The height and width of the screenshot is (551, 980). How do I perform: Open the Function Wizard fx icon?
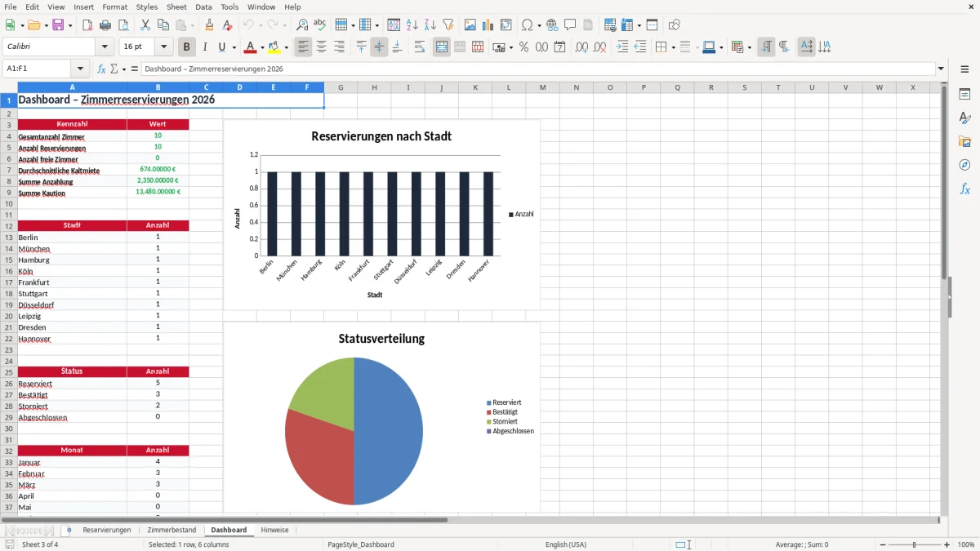click(102, 69)
